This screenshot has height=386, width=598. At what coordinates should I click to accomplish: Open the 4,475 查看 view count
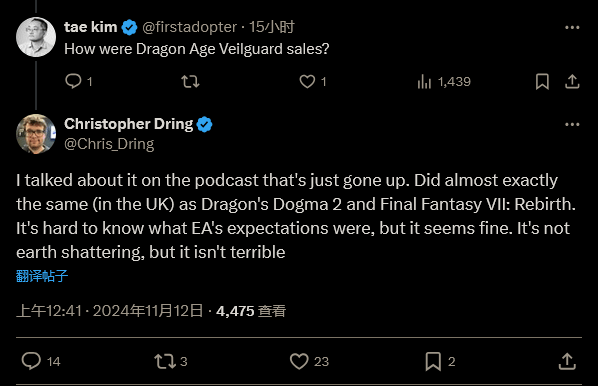pyautogui.click(x=251, y=311)
